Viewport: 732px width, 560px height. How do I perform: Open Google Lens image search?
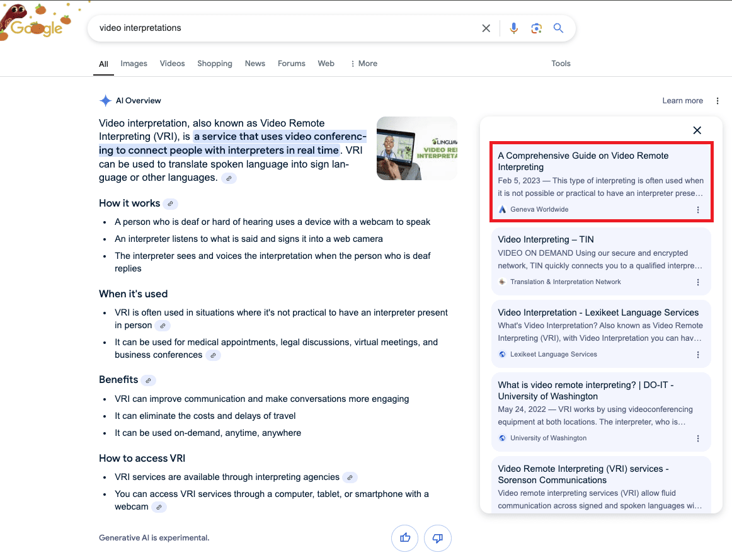[536, 28]
